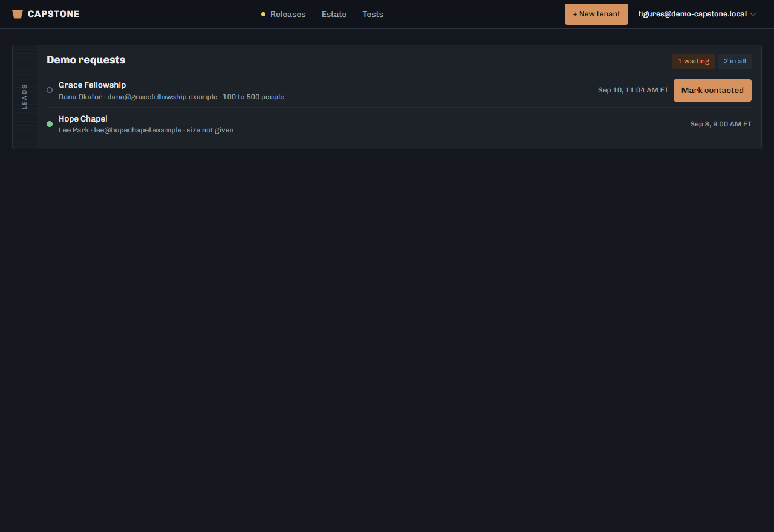Create a new tenant
Viewport: 774px width, 532px height.
(x=596, y=14)
